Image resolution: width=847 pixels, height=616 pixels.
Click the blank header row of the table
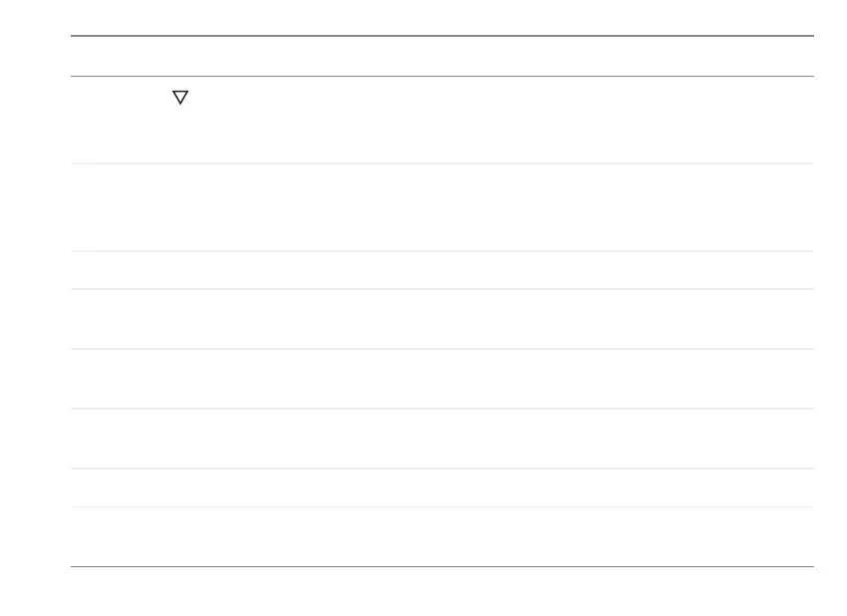[442, 56]
